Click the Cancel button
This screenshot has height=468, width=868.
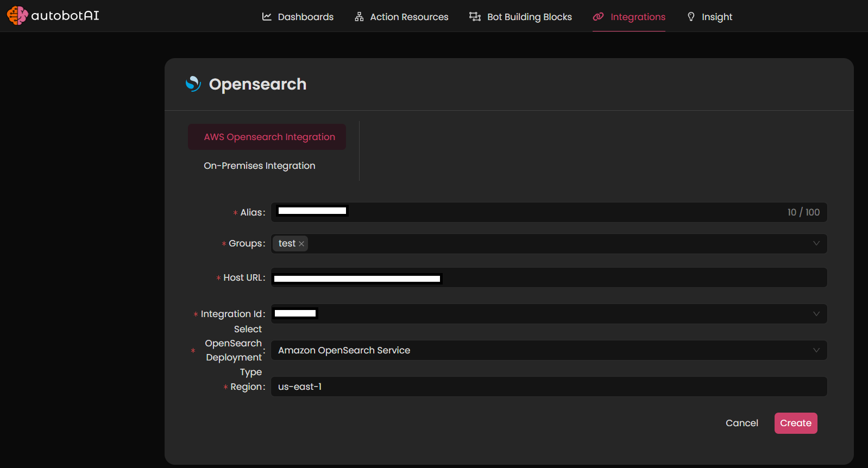tap(741, 423)
